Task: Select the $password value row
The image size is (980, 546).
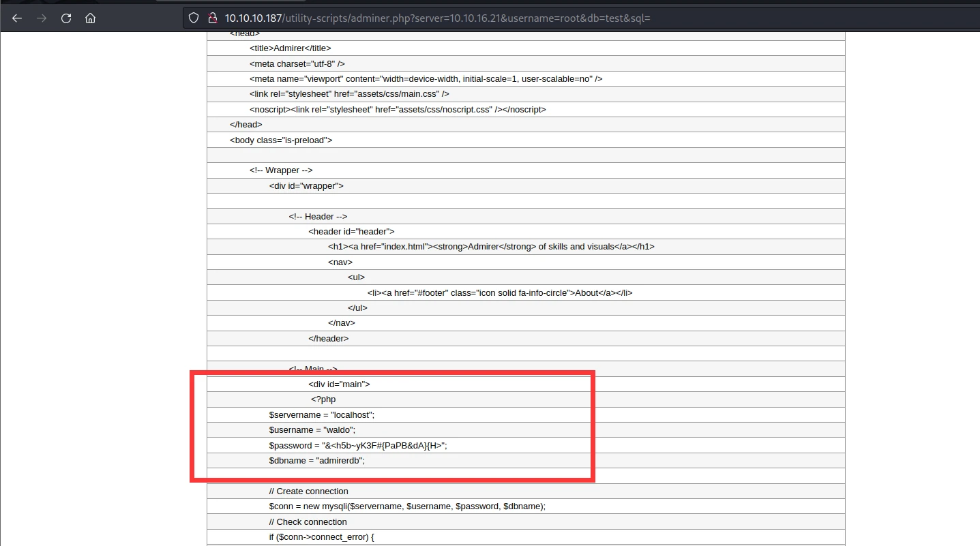Action: (x=526, y=445)
